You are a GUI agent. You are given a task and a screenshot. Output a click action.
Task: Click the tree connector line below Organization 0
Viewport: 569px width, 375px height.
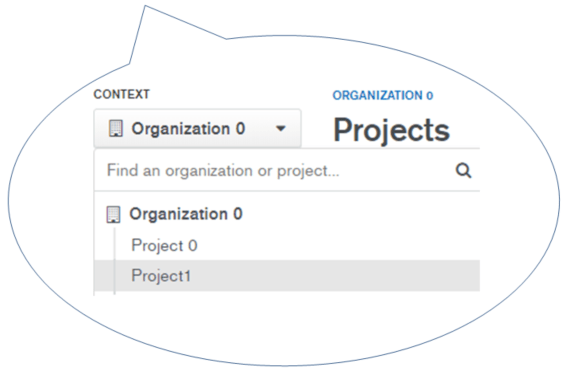[114, 261]
